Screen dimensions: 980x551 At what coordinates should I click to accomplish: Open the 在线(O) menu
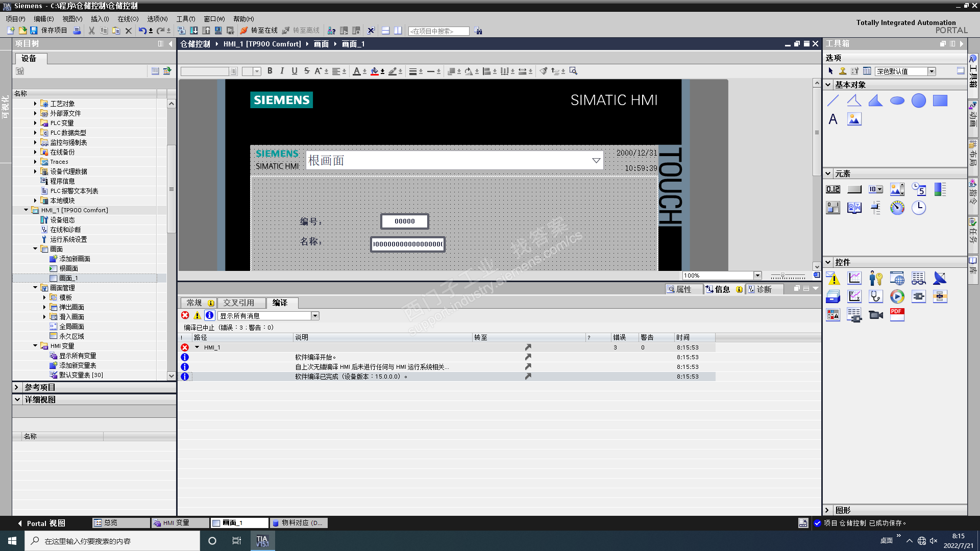point(128,19)
